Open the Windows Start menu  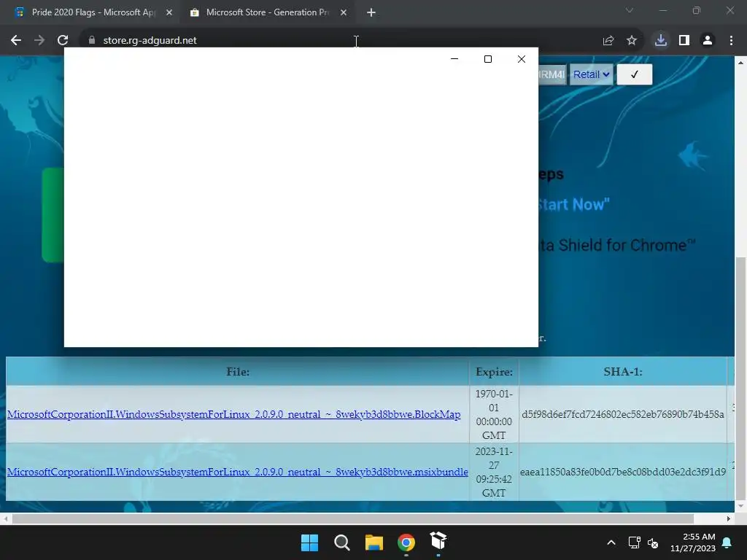click(x=309, y=542)
